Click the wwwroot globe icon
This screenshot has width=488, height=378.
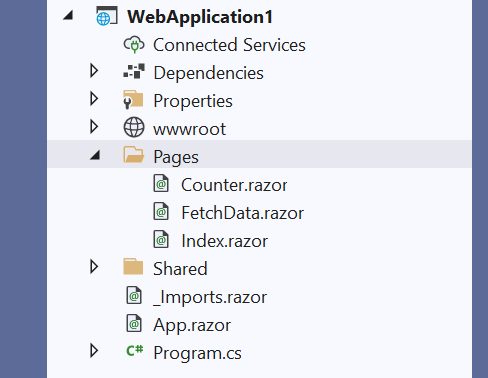pos(134,127)
